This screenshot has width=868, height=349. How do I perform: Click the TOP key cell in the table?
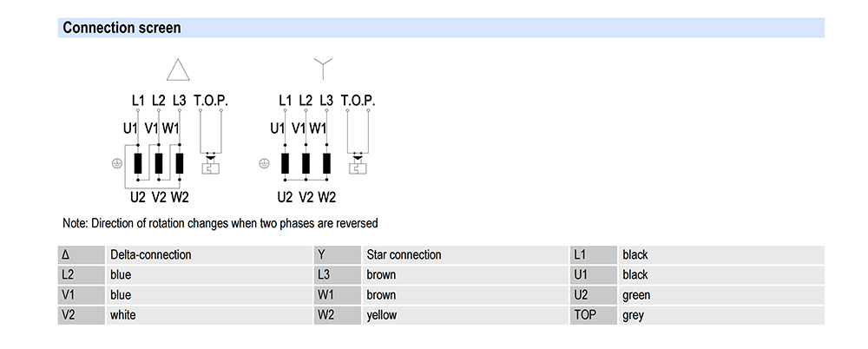[x=592, y=315]
